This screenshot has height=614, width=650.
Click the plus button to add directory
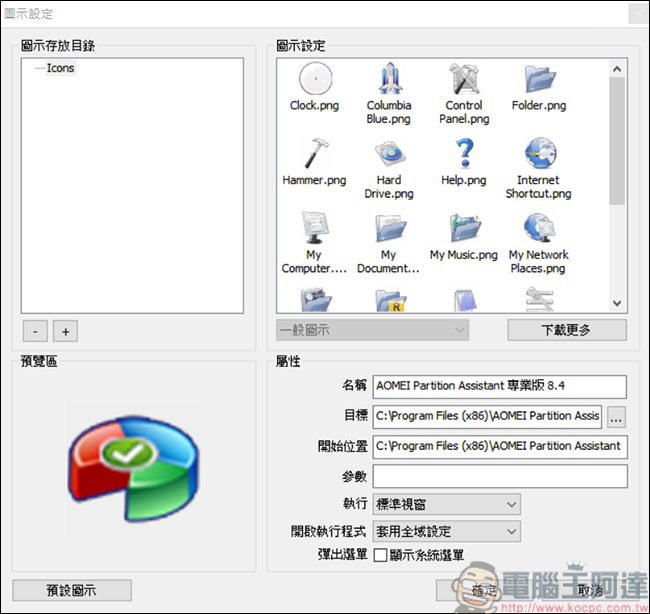tap(65, 331)
